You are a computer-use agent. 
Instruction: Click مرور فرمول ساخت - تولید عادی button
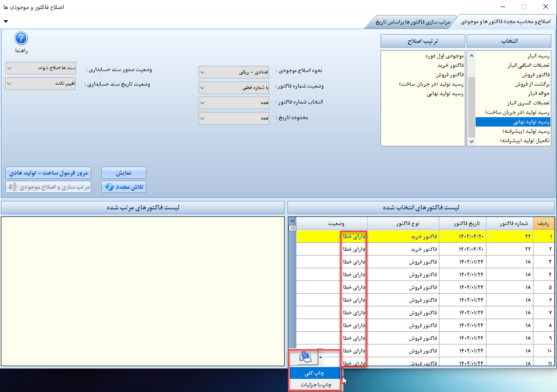[x=48, y=173]
